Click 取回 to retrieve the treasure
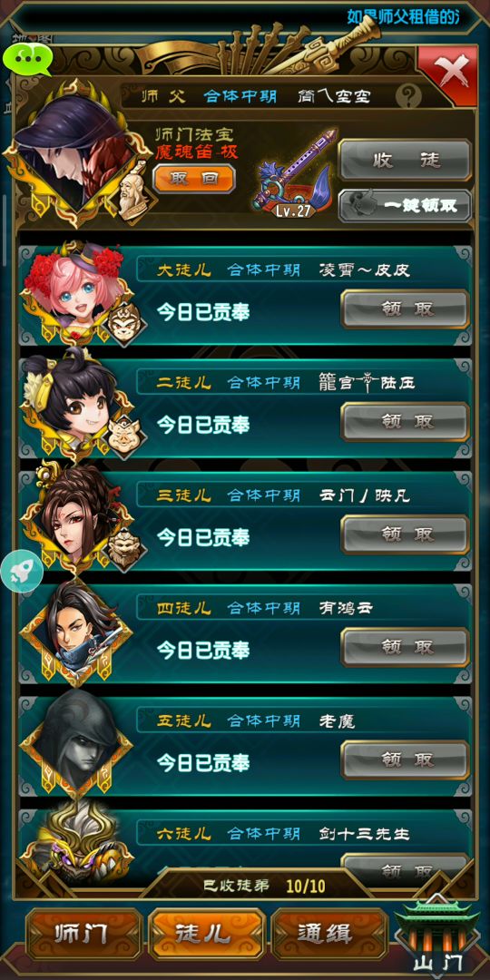Viewport: 490px width, 980px height. point(194,179)
